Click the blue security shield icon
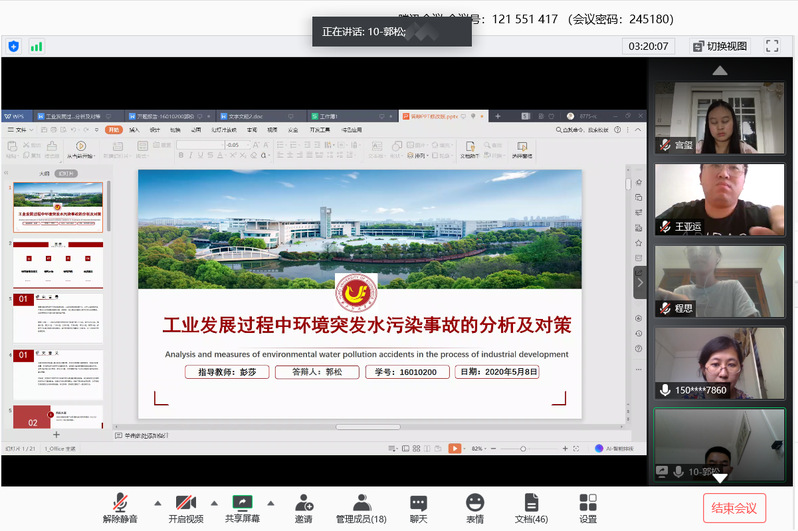The height and width of the screenshot is (531, 798). (14, 46)
